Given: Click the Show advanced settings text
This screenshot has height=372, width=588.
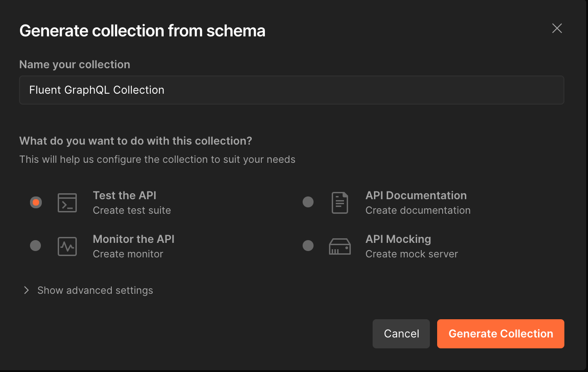Looking at the screenshot, I should pos(95,290).
